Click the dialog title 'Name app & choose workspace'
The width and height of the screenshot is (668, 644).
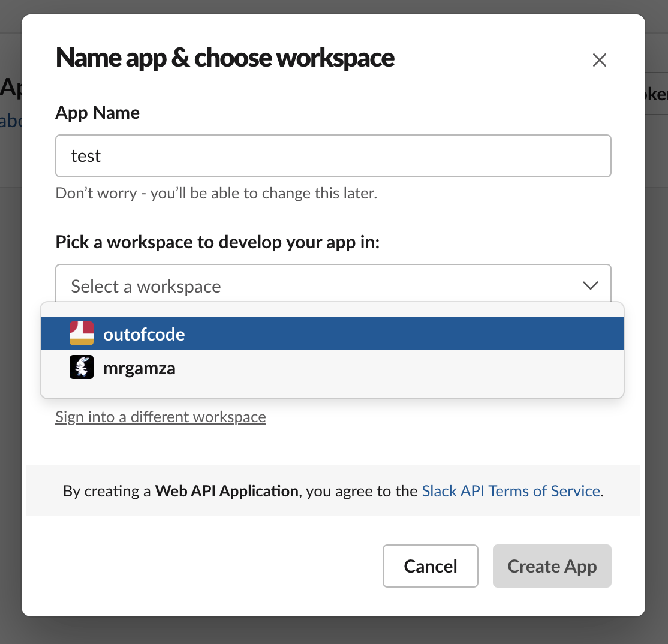click(225, 58)
